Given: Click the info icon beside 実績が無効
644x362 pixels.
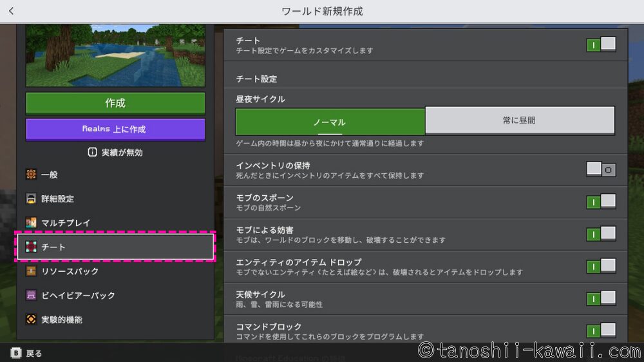Looking at the screenshot, I should [x=92, y=152].
